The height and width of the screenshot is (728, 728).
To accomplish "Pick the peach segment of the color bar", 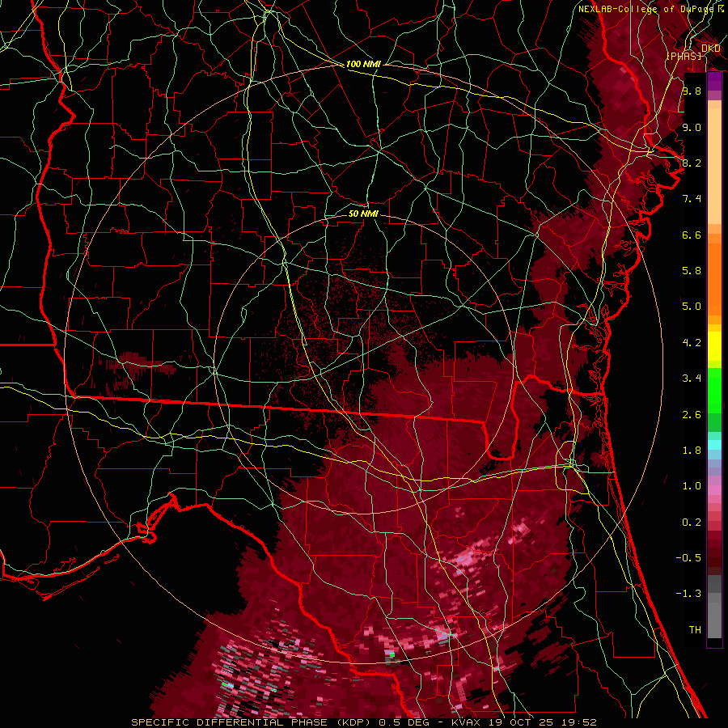I will (x=714, y=167).
